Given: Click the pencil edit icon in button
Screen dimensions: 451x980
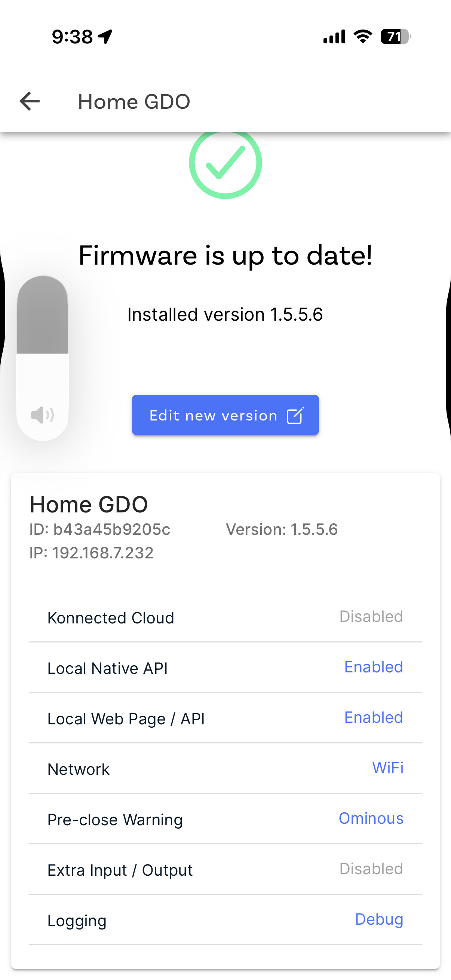Looking at the screenshot, I should pos(295,416).
